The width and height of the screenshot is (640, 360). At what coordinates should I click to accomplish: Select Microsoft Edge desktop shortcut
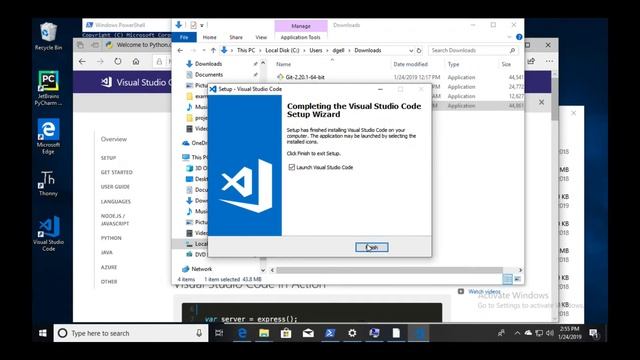(x=48, y=137)
